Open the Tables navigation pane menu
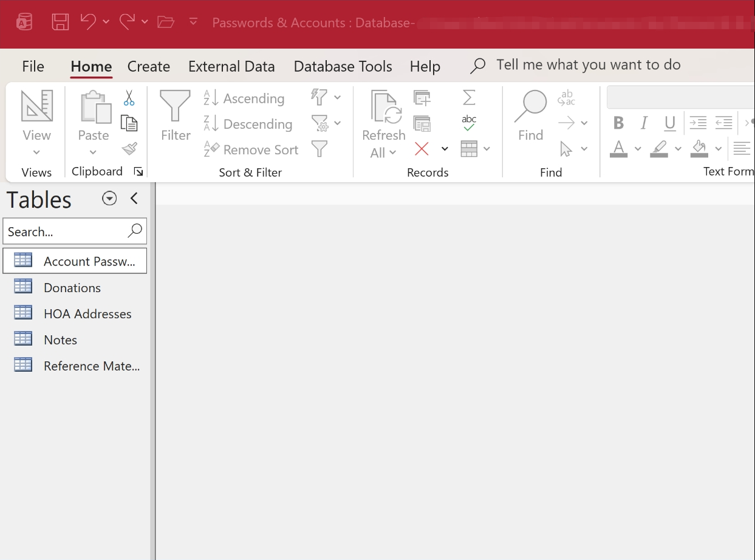The image size is (755, 560). coord(109,199)
